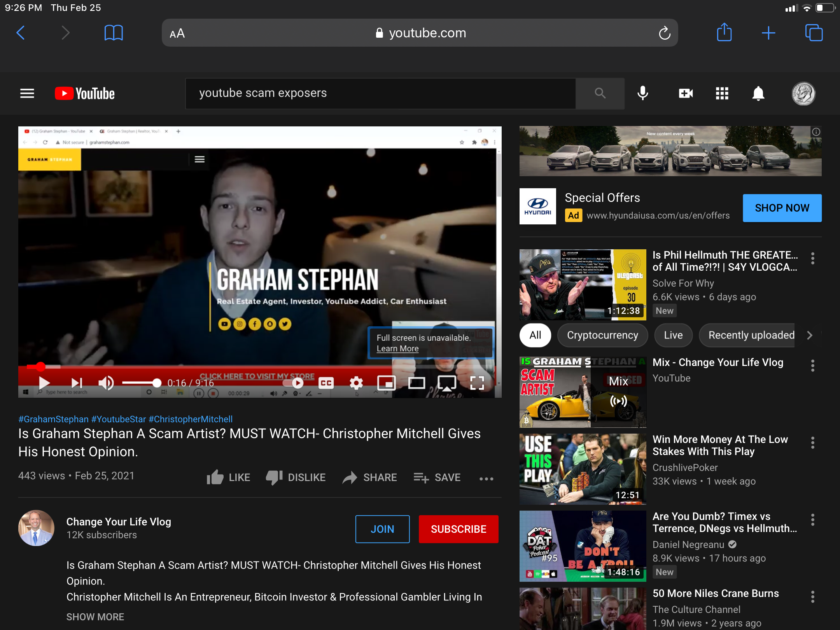Enter full screen mode
Image resolution: width=840 pixels, height=630 pixels.
coord(477,383)
